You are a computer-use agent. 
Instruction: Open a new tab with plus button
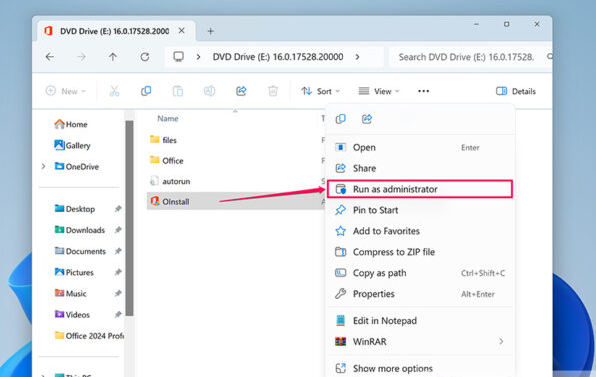(x=211, y=31)
